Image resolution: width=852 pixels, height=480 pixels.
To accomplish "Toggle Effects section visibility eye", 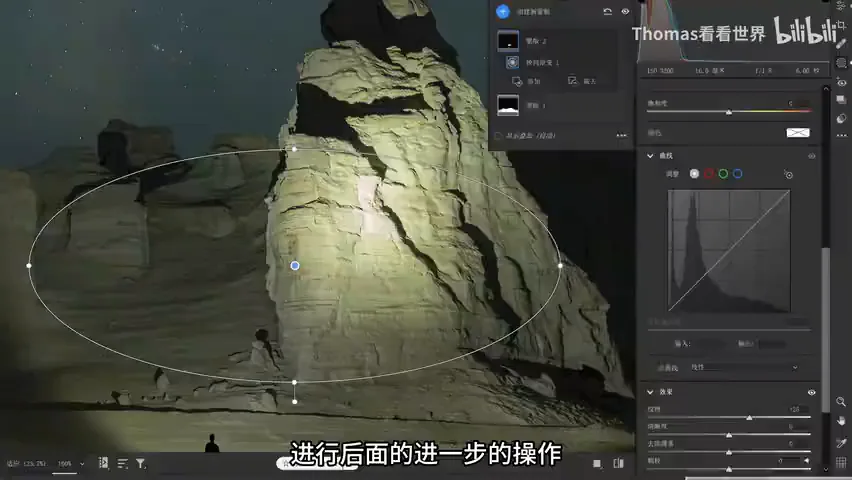I will click(x=811, y=392).
